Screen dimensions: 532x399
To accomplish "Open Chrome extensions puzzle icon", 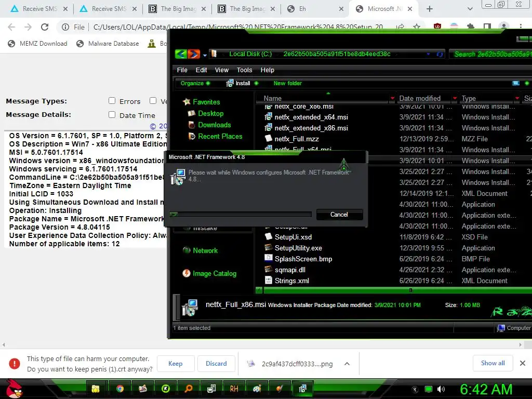I will (471, 26).
